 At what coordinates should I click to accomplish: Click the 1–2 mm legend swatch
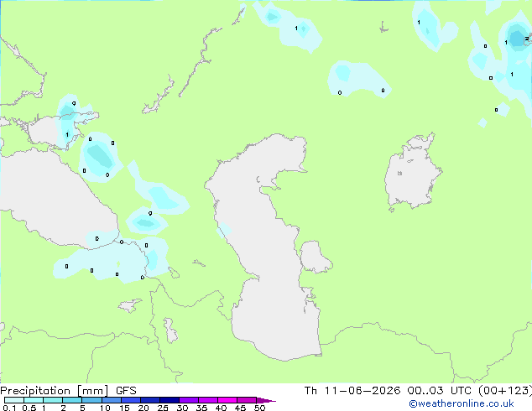(53, 400)
